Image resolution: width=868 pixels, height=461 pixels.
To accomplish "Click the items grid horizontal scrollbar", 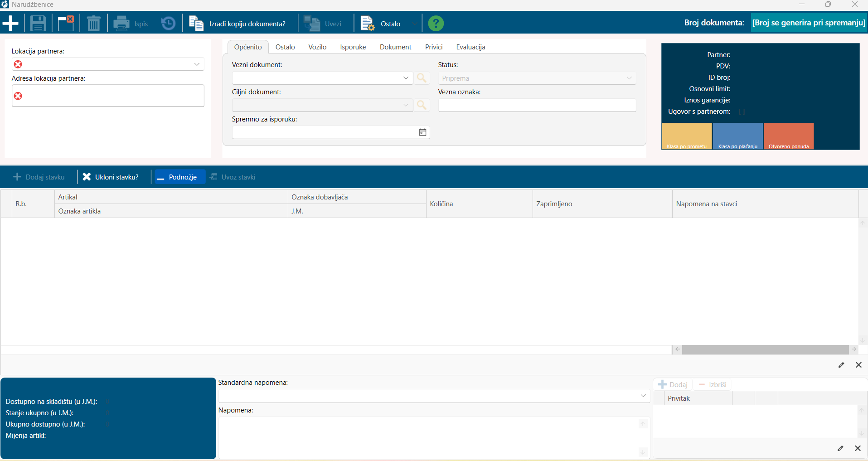I will click(766, 349).
